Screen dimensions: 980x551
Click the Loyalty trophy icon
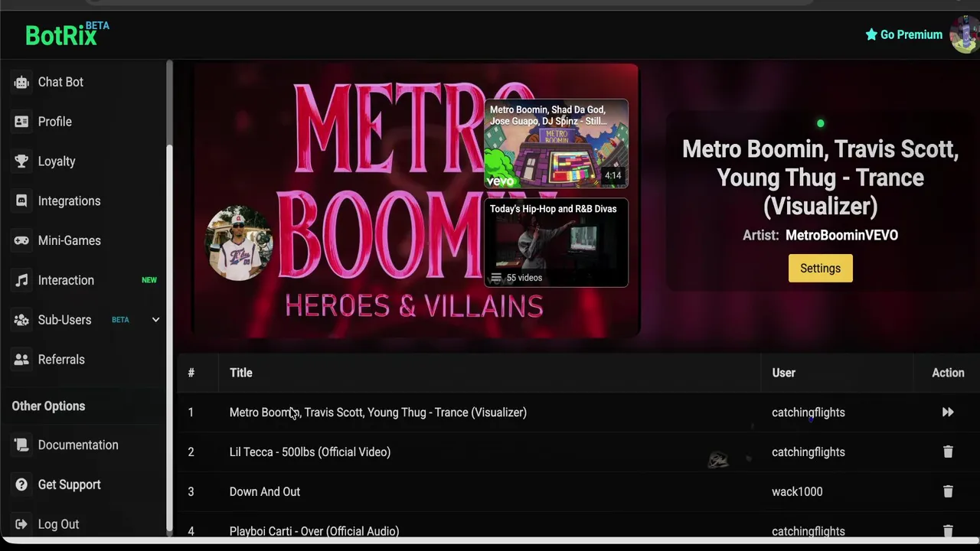pyautogui.click(x=21, y=161)
